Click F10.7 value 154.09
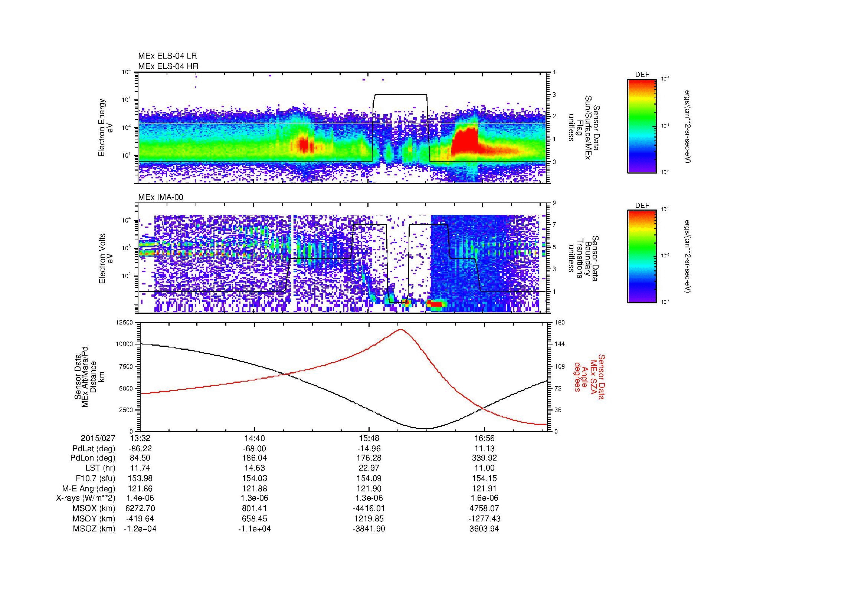Screen dimensions: 868x613 point(369,478)
